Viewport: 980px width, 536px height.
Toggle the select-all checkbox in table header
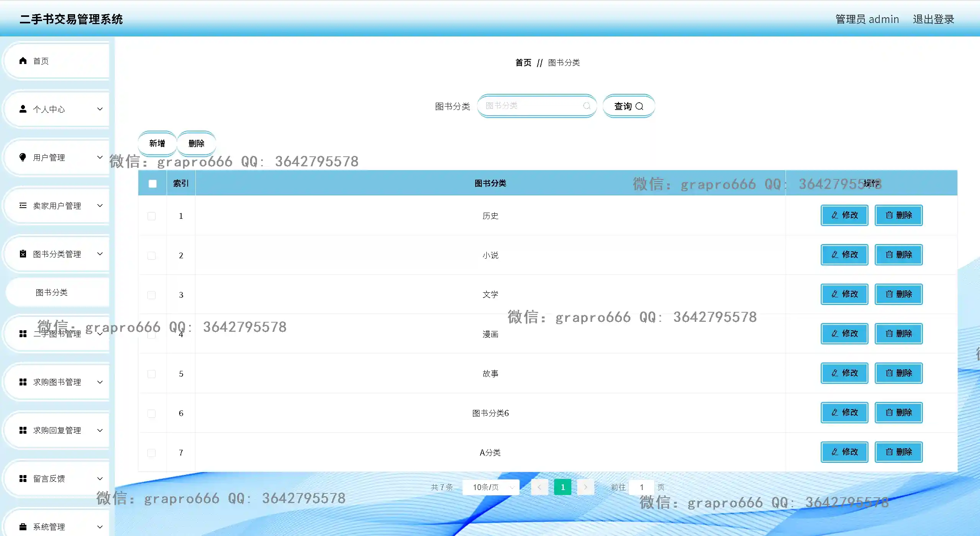coord(152,184)
